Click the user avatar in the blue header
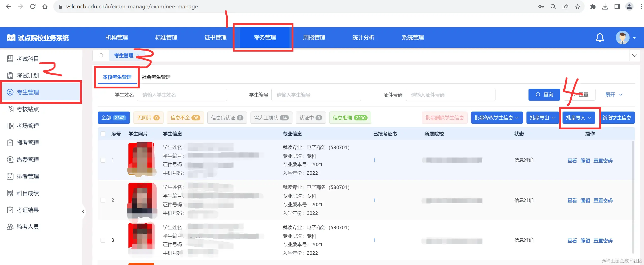The width and height of the screenshot is (644, 265). pos(622,38)
